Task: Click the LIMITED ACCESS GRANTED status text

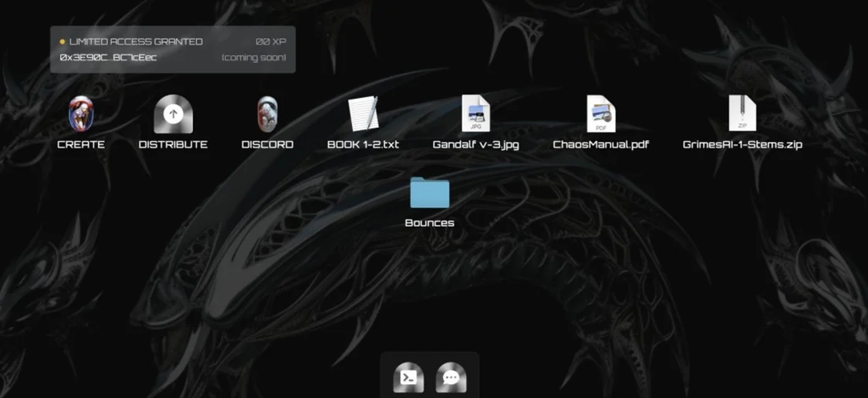Action: coord(136,42)
